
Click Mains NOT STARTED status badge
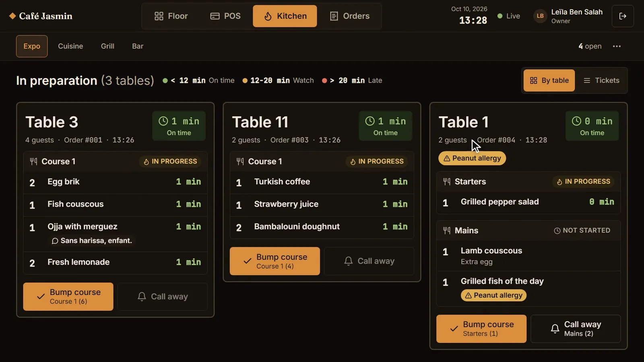(582, 230)
